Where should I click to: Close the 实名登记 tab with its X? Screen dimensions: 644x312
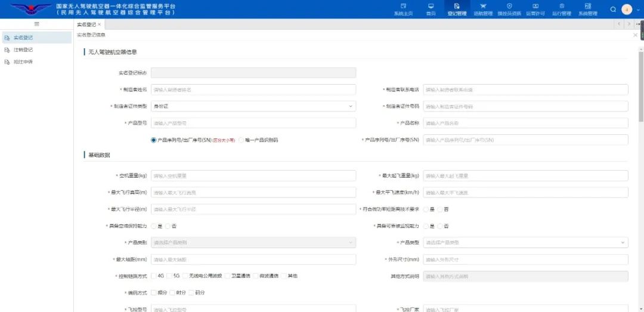99,24
